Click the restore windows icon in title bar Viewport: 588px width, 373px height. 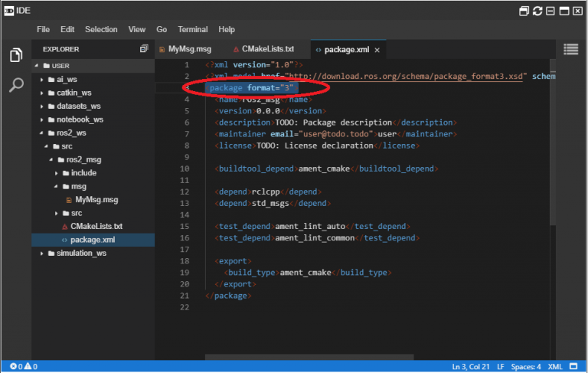pyautogui.click(x=524, y=11)
